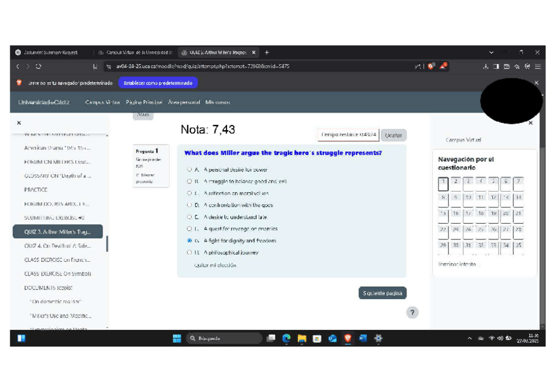Click Quitar mi elección link
Image resolution: width=555 pixels, height=392 pixels.
pos(215,265)
